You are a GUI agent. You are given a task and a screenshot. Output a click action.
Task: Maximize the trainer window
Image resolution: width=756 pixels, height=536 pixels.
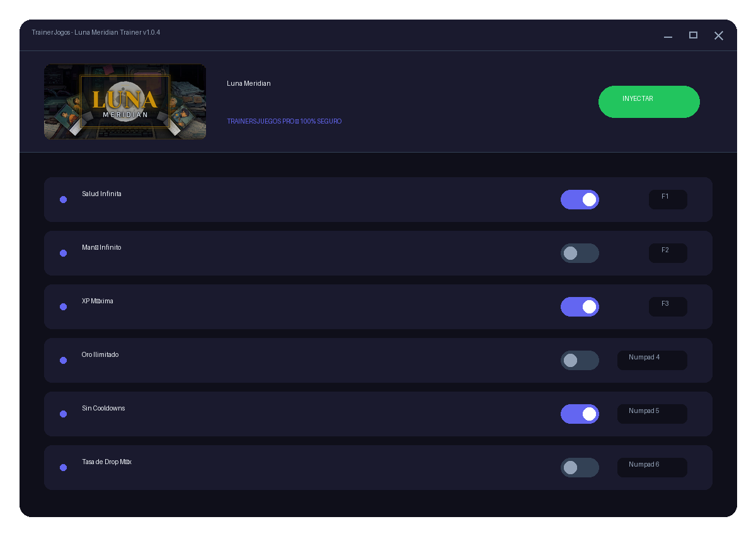tap(693, 35)
